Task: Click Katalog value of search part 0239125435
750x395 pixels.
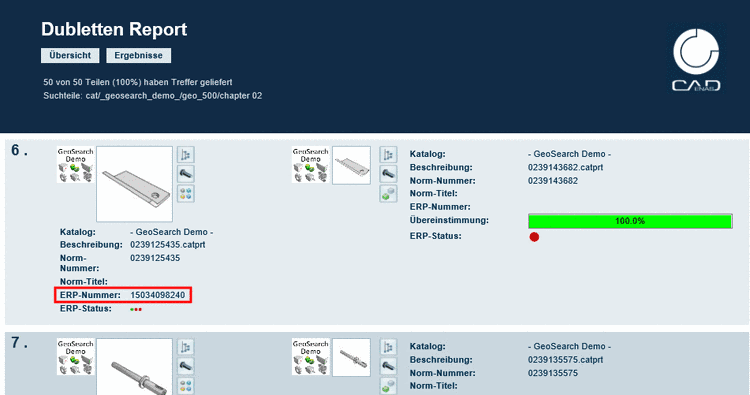Action: [x=171, y=232]
